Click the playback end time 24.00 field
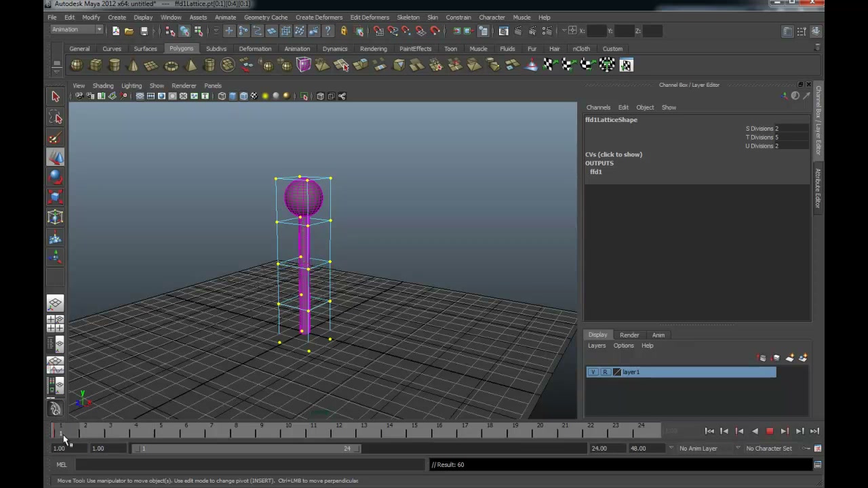Screen dimensions: 868x488 607,448
